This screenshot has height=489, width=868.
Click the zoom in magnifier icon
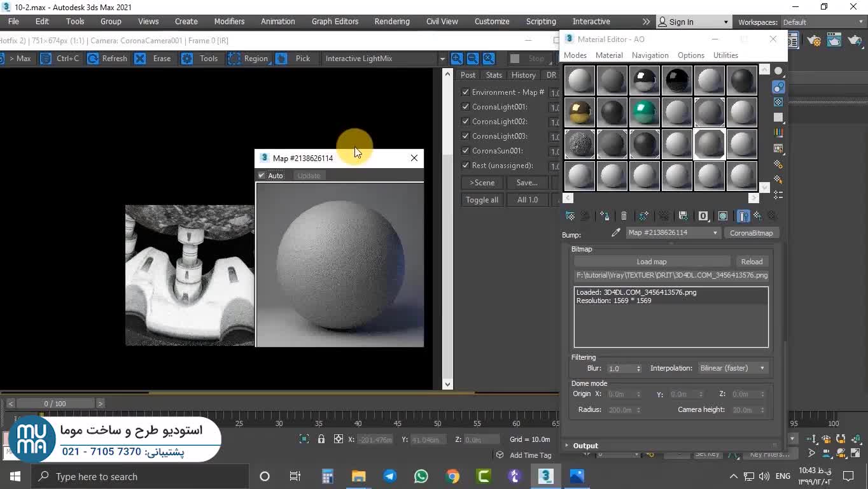[457, 59]
